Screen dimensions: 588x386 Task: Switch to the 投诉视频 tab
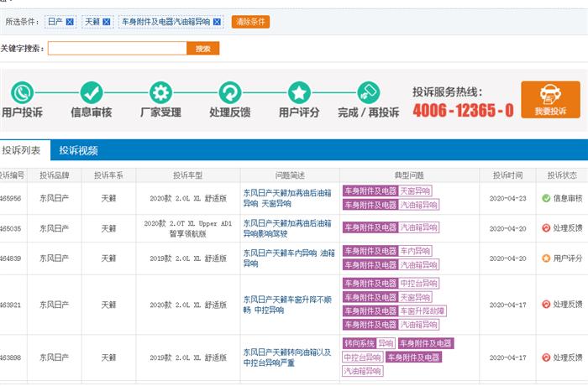click(x=78, y=150)
